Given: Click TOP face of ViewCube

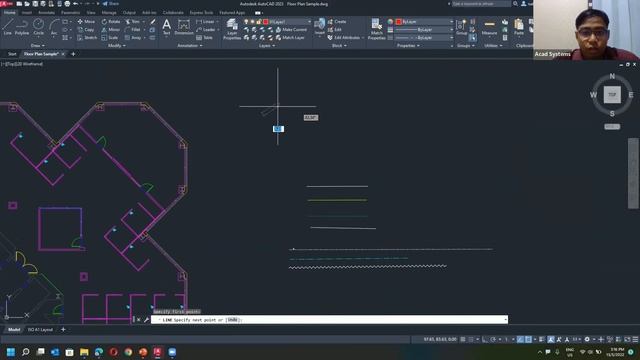Looking at the screenshot, I should 612,95.
